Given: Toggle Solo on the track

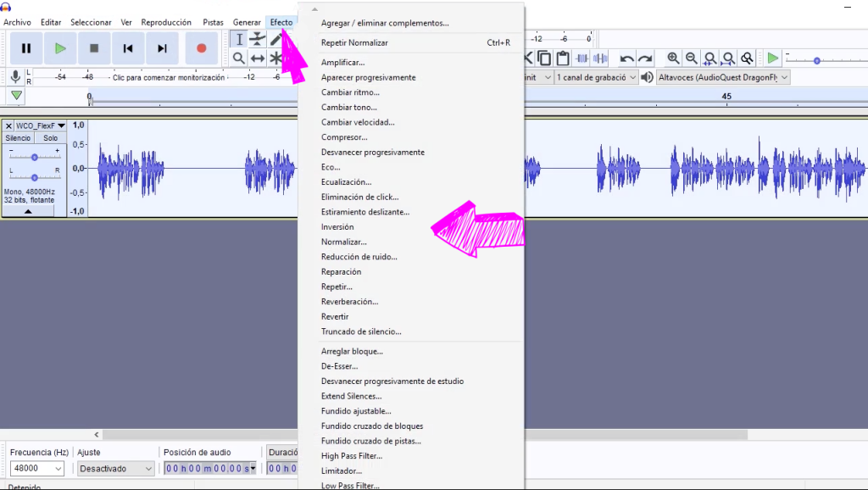Looking at the screenshot, I should (50, 138).
